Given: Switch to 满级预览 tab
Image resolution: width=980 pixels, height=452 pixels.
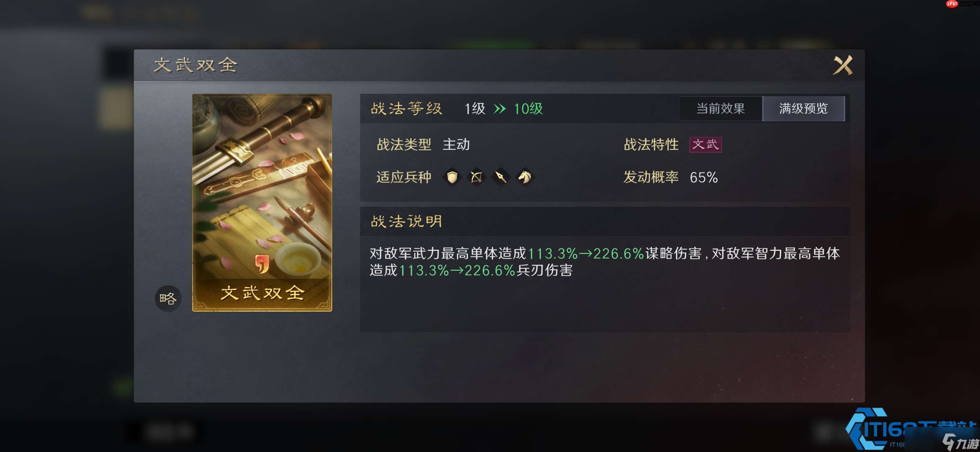Looking at the screenshot, I should 804,109.
